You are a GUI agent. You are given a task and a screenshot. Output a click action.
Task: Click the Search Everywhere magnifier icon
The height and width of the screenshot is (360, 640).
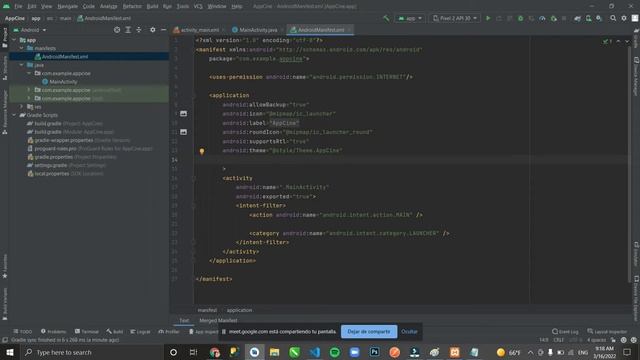[613, 18]
